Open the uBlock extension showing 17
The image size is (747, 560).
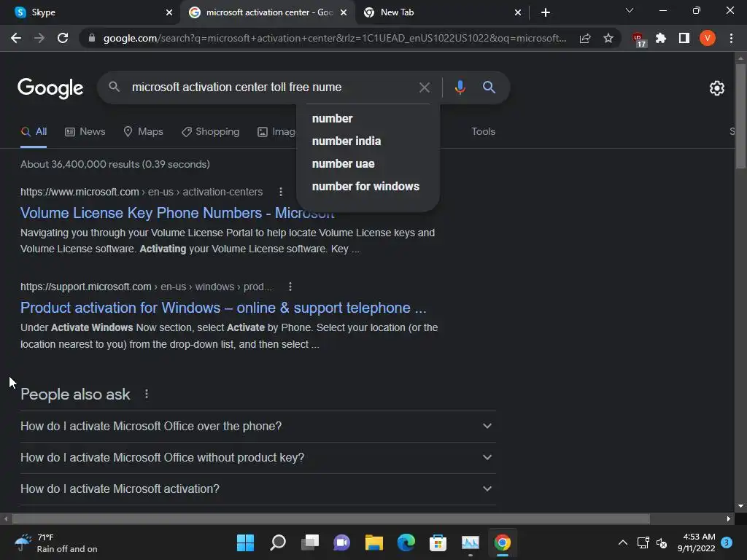pos(638,39)
